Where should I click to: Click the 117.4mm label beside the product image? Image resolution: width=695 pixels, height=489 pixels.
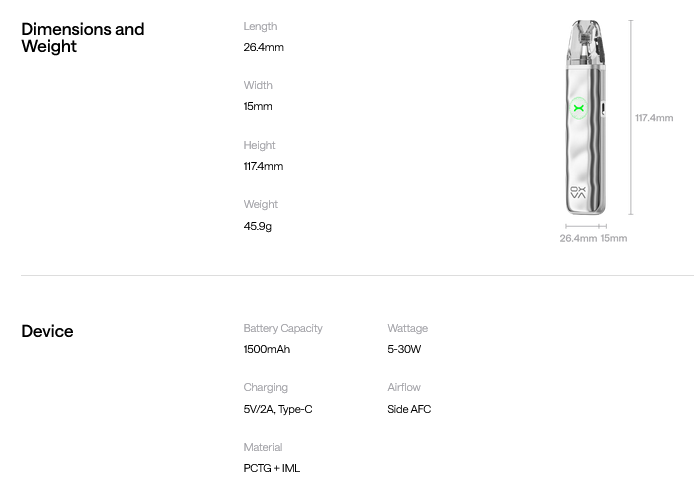(654, 118)
